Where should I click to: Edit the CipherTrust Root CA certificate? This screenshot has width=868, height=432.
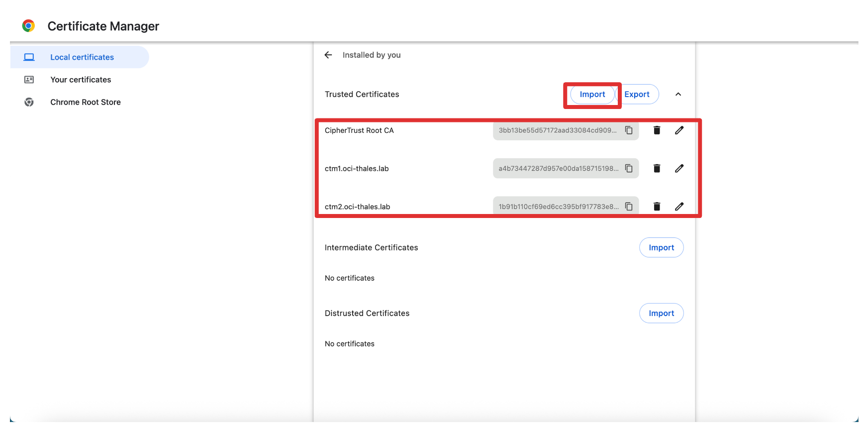pyautogui.click(x=679, y=130)
